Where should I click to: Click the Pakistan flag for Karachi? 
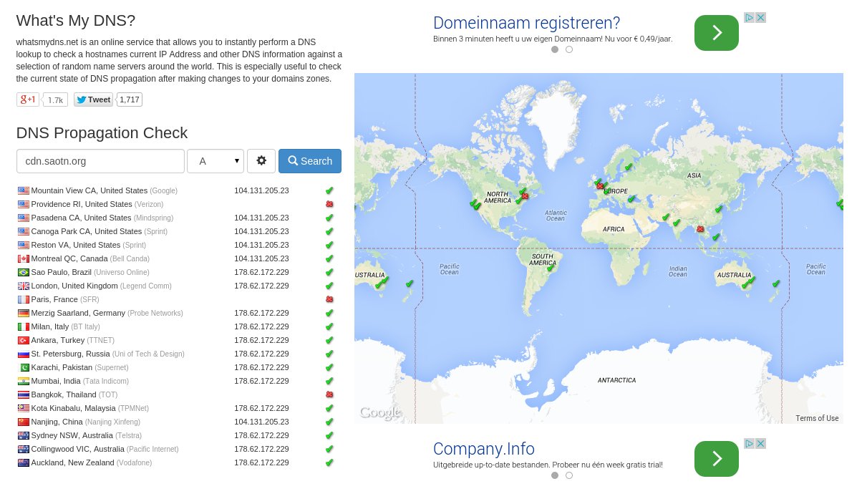click(x=24, y=367)
